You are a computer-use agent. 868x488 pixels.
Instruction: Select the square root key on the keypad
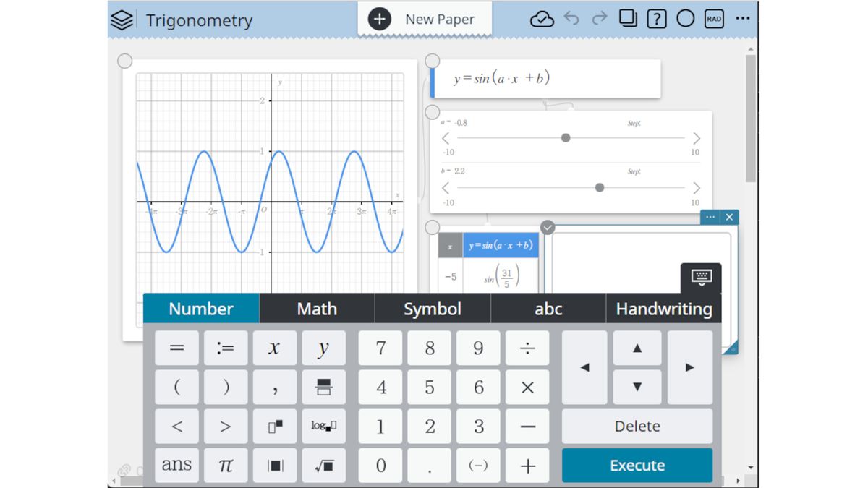pyautogui.click(x=323, y=465)
